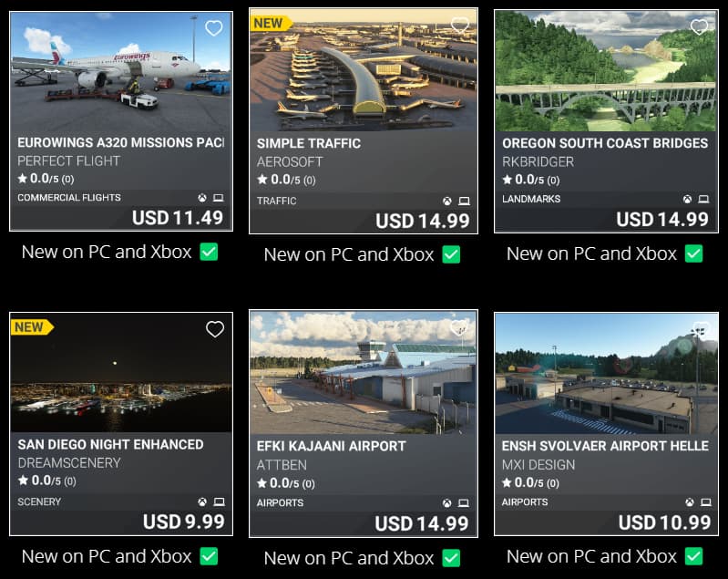728x579 pixels.
Task: Click the green checkmark under EFKI Kajaani
Action: click(450, 557)
